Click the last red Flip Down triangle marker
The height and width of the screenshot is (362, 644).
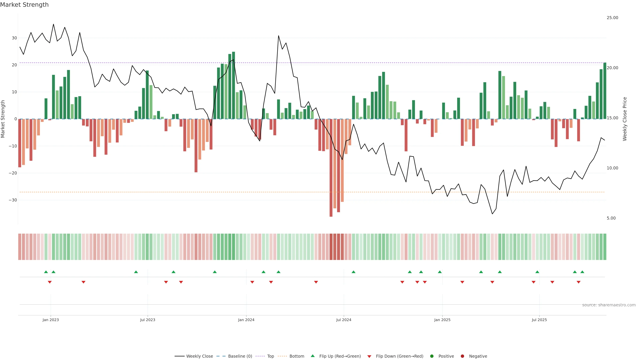pyautogui.click(x=578, y=282)
